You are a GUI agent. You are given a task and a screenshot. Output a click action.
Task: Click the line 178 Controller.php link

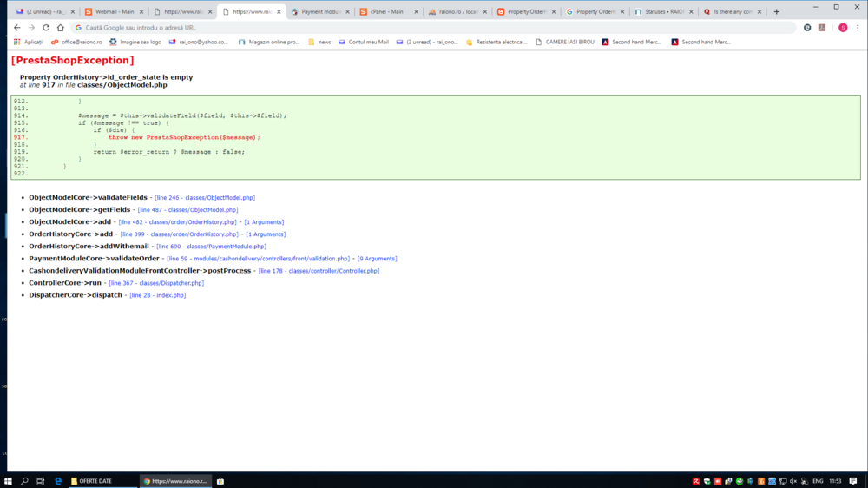click(319, 271)
